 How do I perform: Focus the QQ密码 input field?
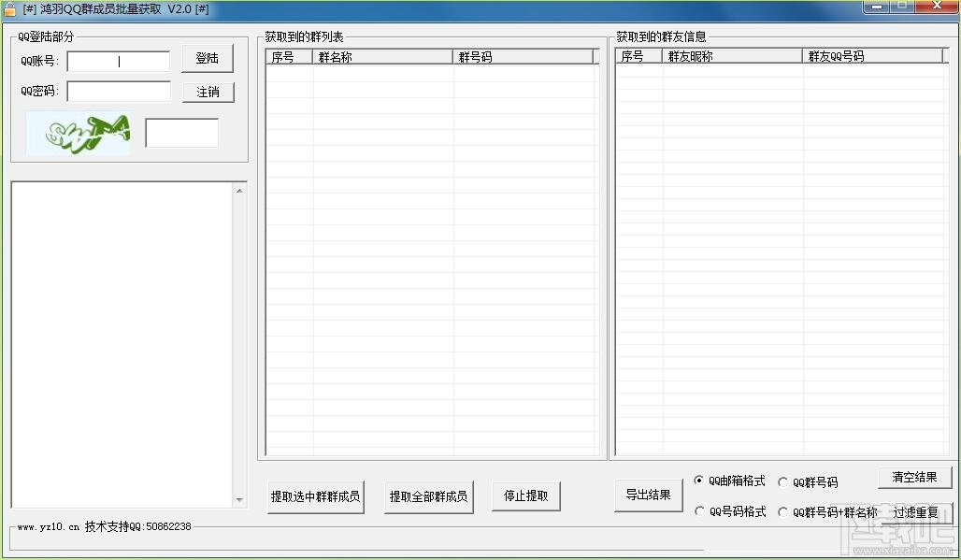pos(119,92)
